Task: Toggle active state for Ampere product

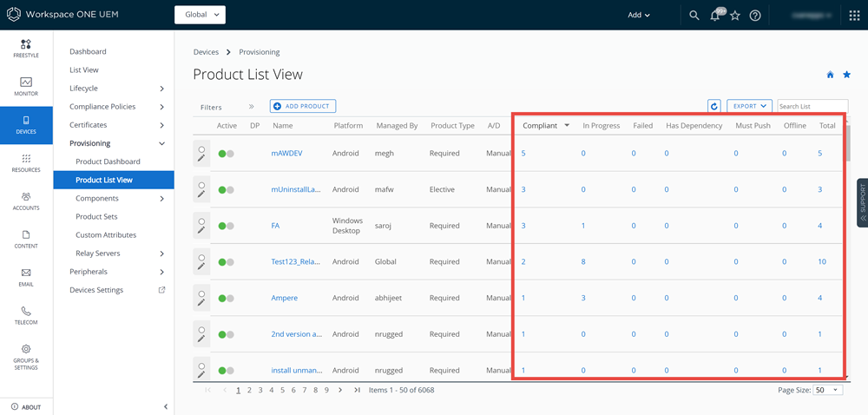Action: 226,299
